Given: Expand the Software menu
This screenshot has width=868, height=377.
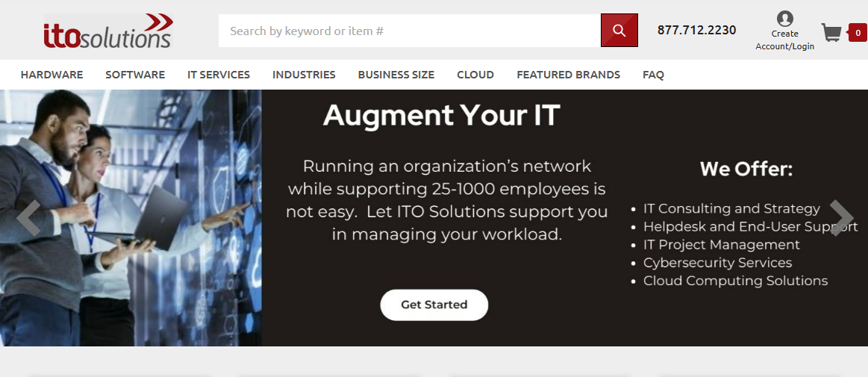Looking at the screenshot, I should pos(135,75).
